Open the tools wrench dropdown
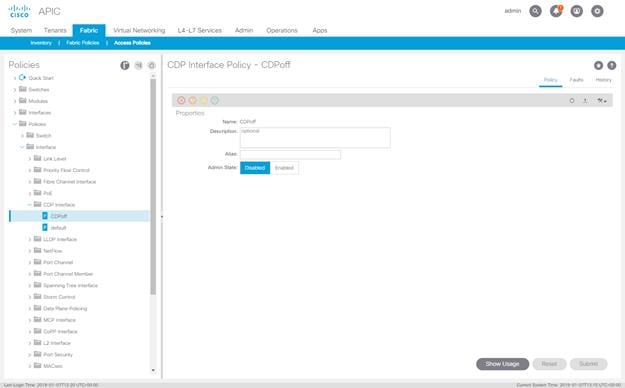Image resolution: width=625 pixels, height=388 pixels. [601, 101]
